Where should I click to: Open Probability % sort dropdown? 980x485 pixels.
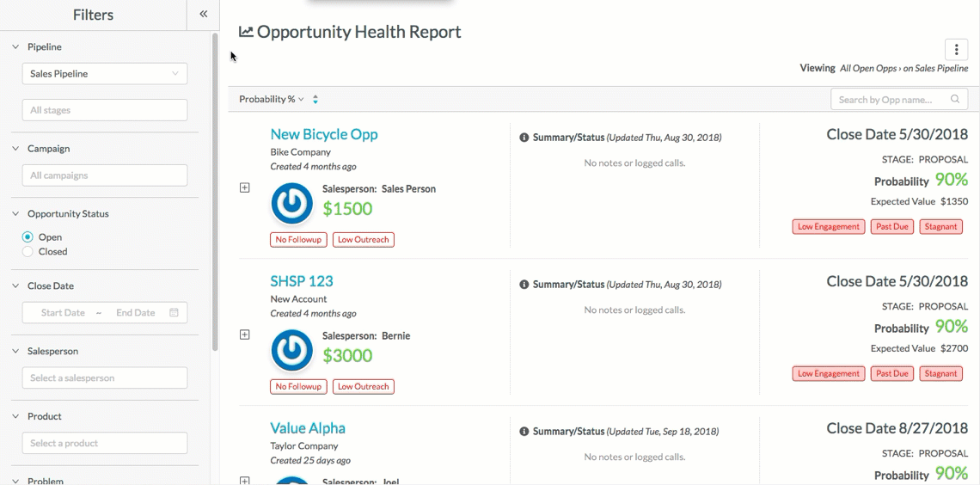(x=272, y=100)
